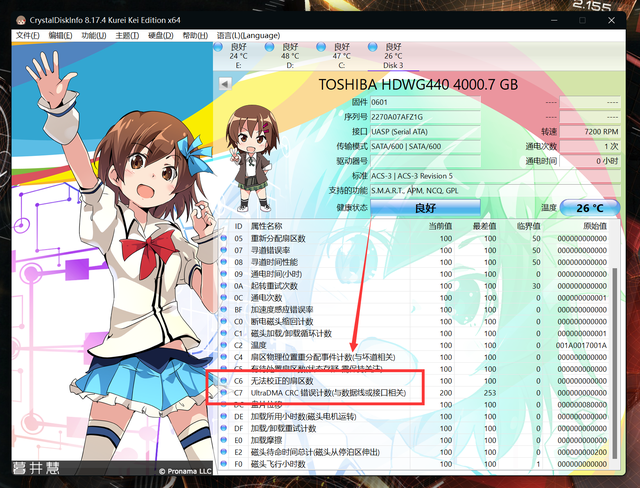This screenshot has width=640, height=488.
Task: Select the E: drive tab at 24 °C
Action: pyautogui.click(x=238, y=56)
